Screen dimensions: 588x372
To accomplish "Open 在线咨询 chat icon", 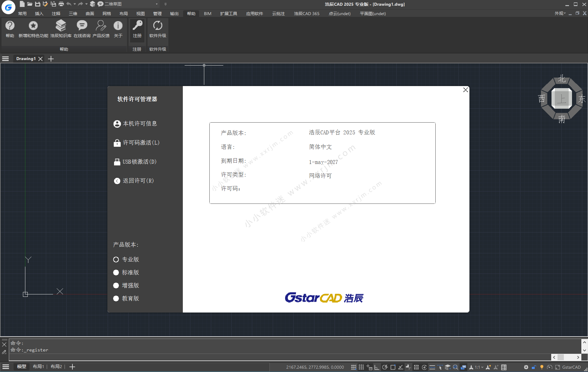I will coord(82,29).
